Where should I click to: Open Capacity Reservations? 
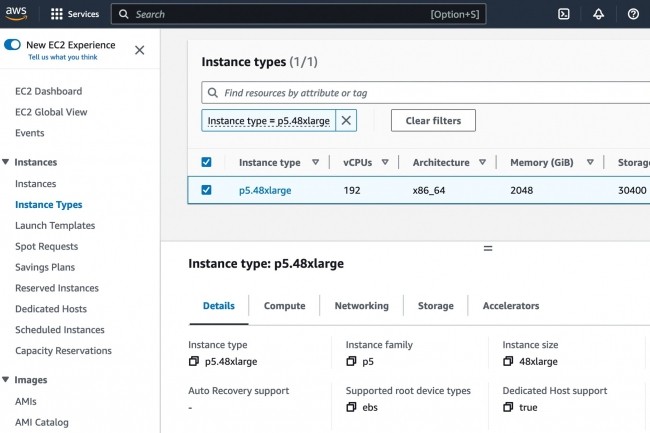[63, 351]
